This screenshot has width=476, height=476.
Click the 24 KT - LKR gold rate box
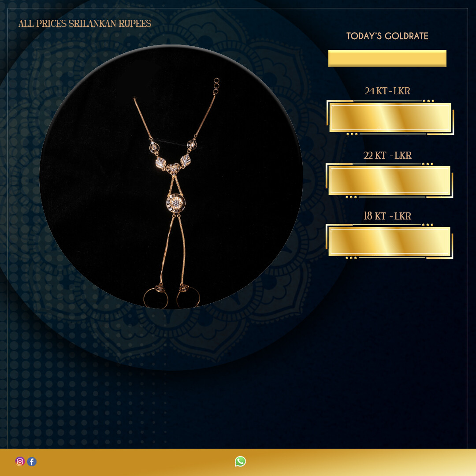[390, 118]
